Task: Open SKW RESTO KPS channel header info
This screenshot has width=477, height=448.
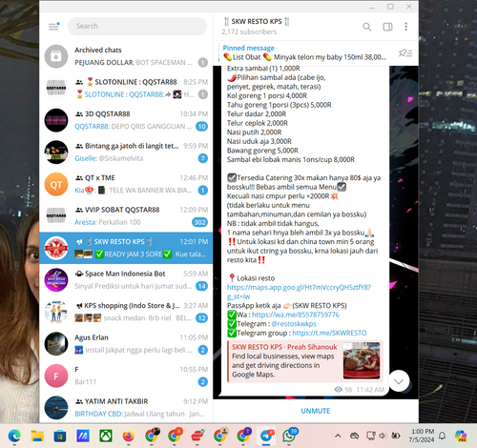Action: [257, 27]
